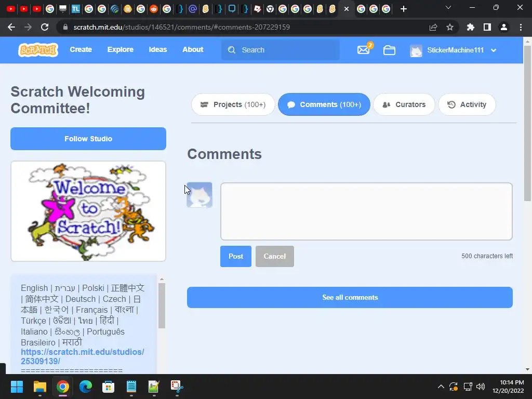Switch to the Roblox favicon tab
The height and width of the screenshot is (399, 532).
(x=258, y=9)
